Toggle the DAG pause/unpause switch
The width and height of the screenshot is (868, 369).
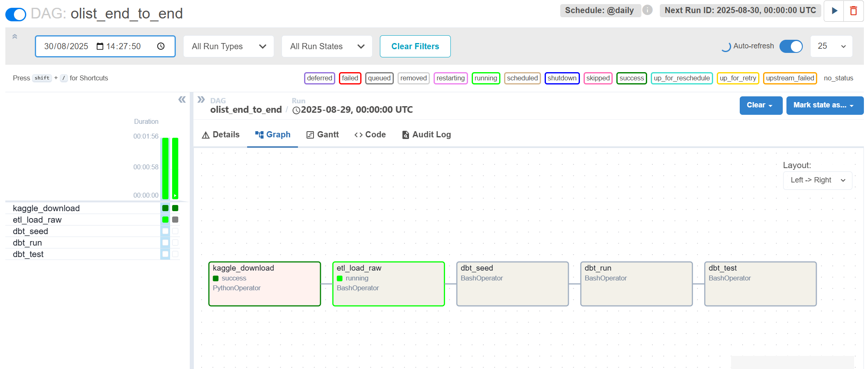(x=16, y=14)
